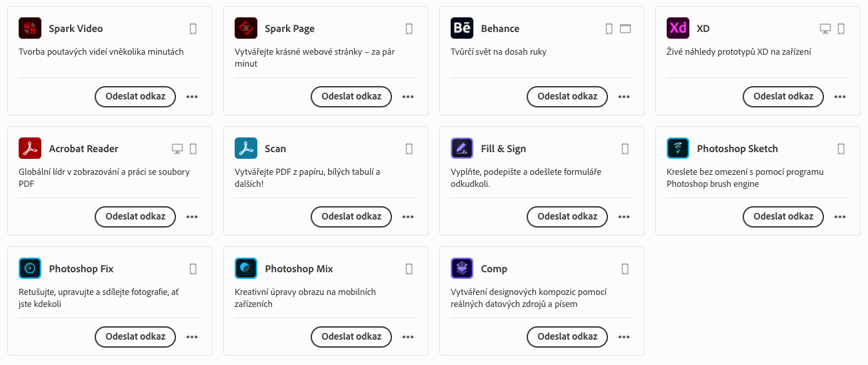Send link for Acrobat Reader
This screenshot has height=365, width=868.
135,216
